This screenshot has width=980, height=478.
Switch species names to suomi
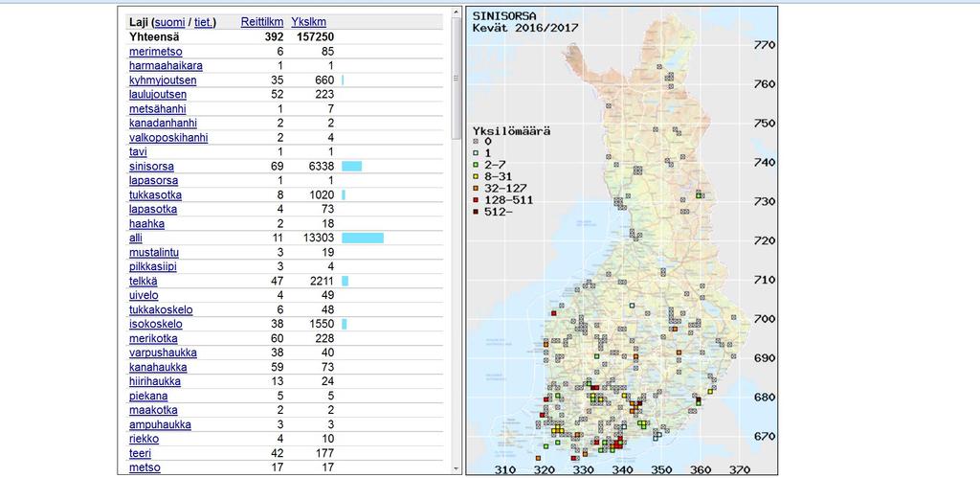[170, 23]
